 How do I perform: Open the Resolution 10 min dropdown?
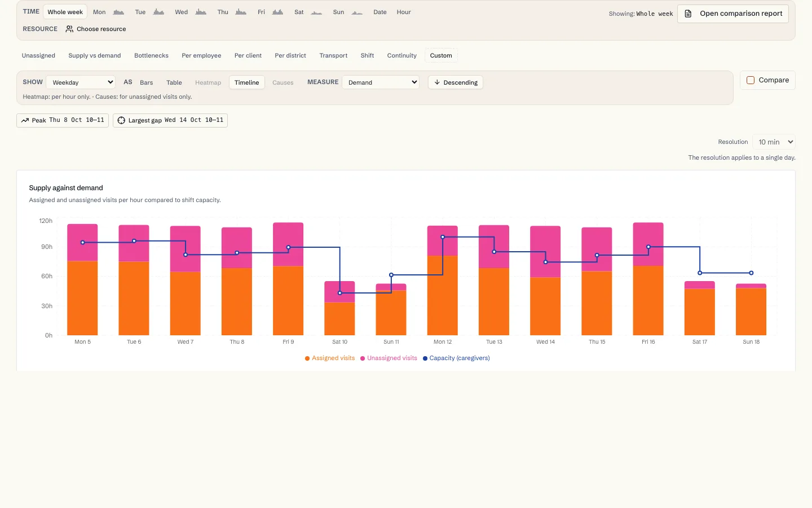[x=774, y=142]
